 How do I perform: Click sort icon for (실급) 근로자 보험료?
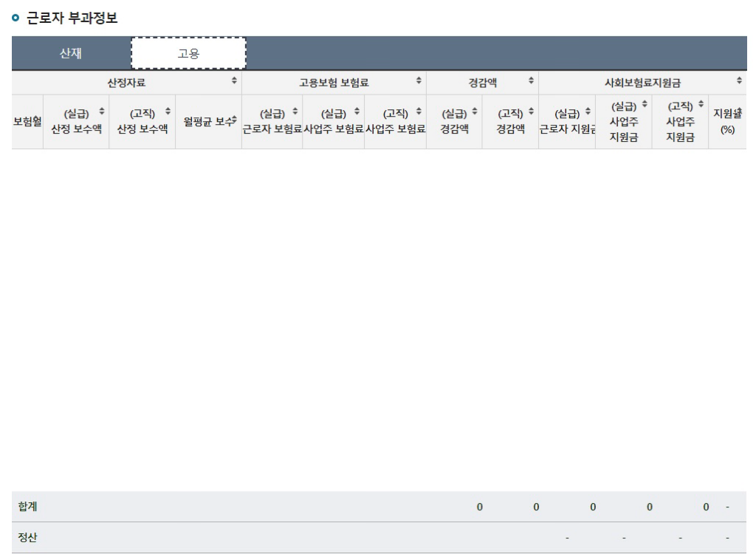[x=295, y=111]
